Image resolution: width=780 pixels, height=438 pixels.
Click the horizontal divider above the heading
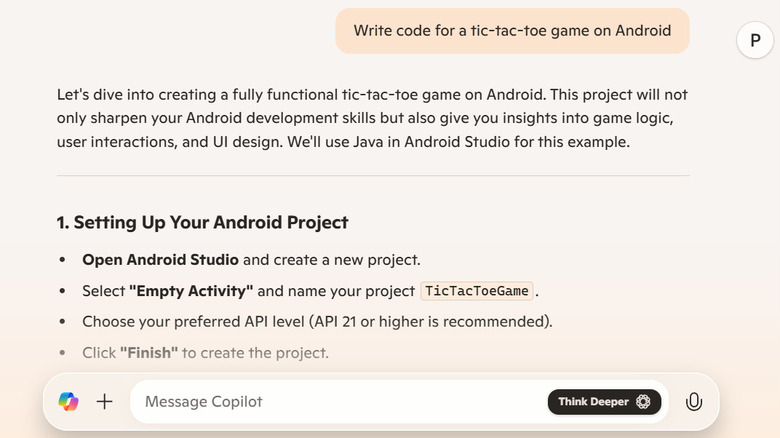click(x=373, y=176)
